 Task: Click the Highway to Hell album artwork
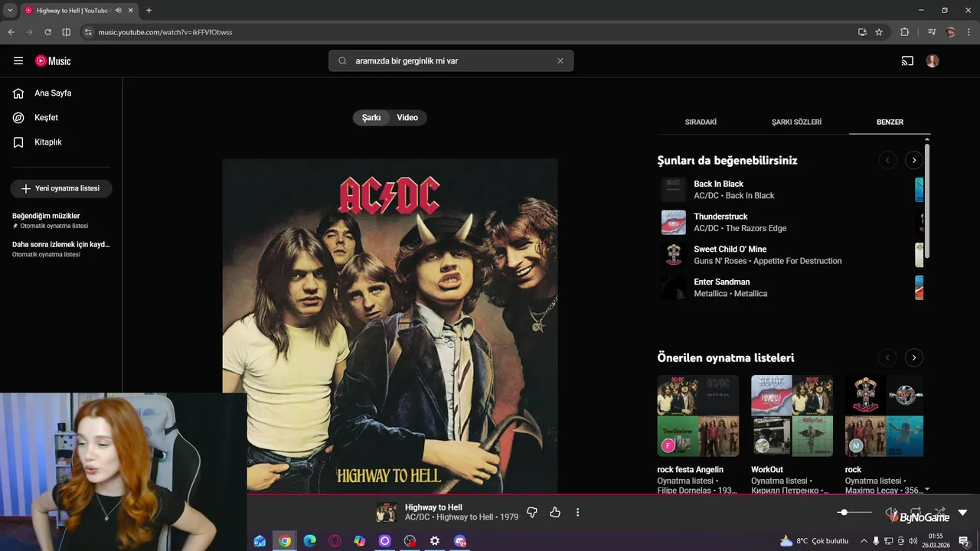point(390,326)
